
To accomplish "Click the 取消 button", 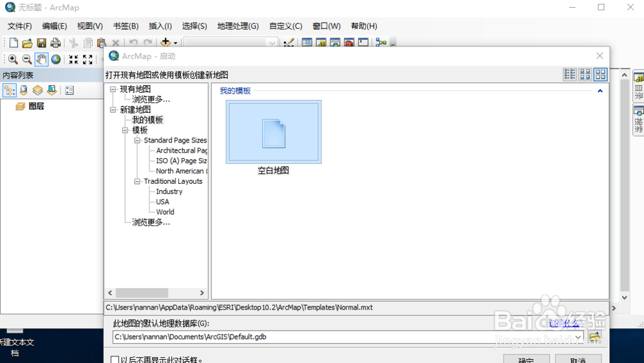I will click(578, 359).
